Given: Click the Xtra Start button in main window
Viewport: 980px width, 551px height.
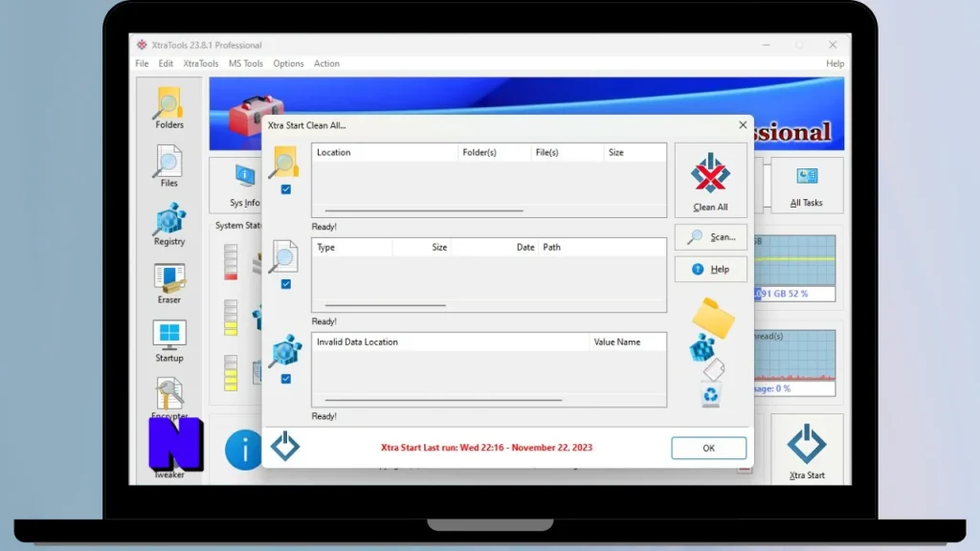Looking at the screenshot, I should click(x=806, y=450).
